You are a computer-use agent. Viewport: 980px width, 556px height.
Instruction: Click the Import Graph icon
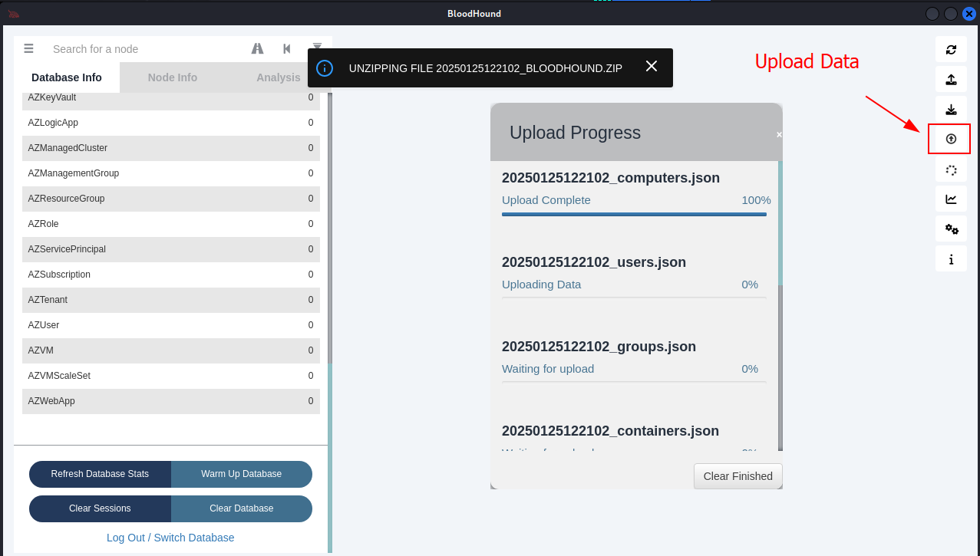[x=951, y=109]
